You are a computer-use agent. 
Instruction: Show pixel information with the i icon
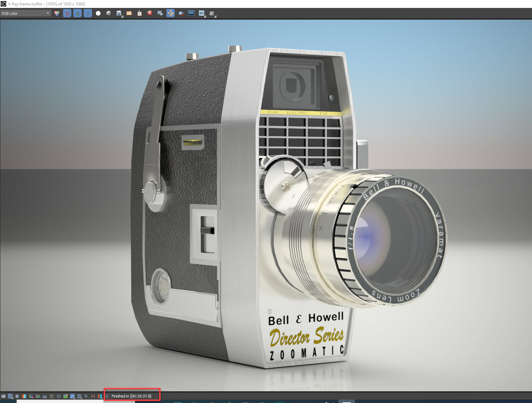pyautogui.click(x=17, y=396)
